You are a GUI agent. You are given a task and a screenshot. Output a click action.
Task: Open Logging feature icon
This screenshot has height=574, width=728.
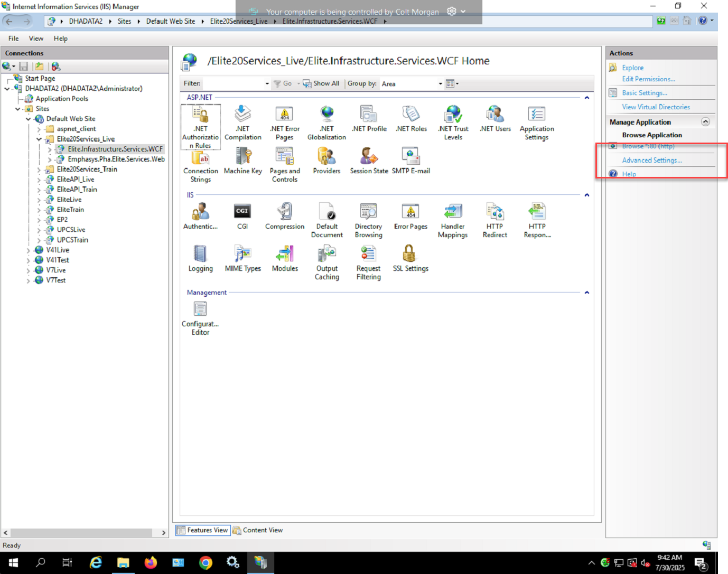pos(200,259)
